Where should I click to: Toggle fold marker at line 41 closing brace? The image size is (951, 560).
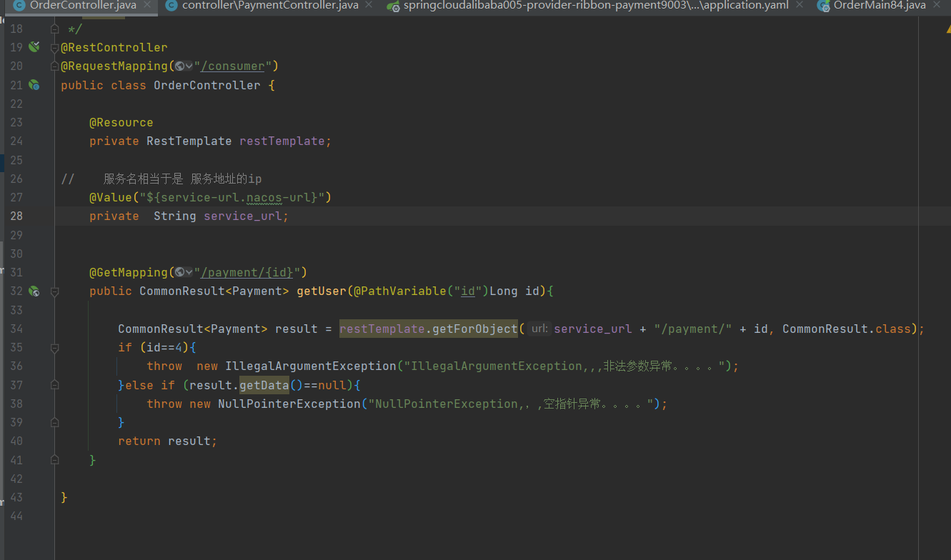point(55,460)
